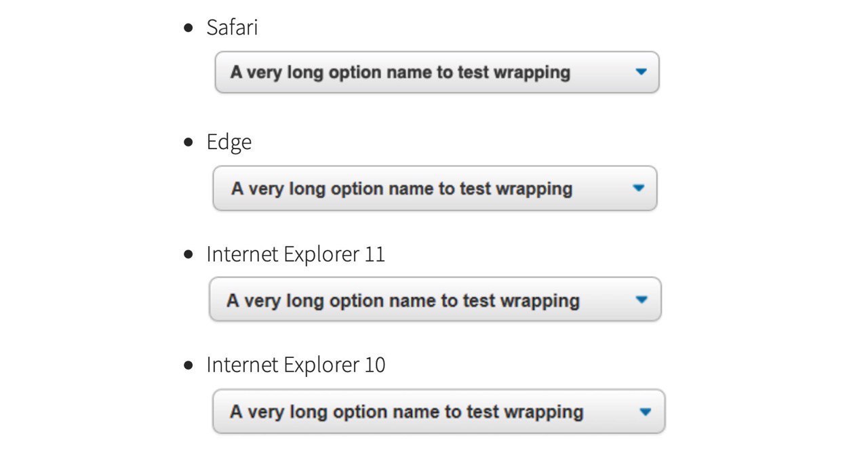The image size is (868, 461).
Task: Click the "A very long option name" text in the IE 10 select
Action: 406,412
